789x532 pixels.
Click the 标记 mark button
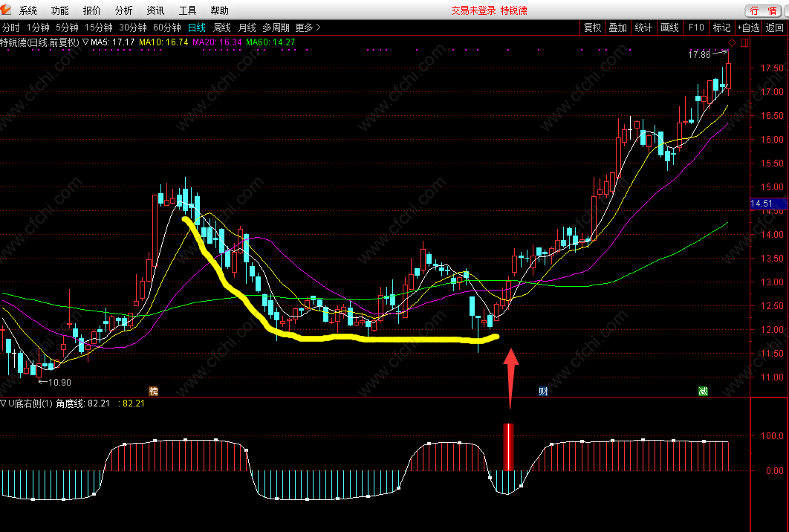(721, 27)
